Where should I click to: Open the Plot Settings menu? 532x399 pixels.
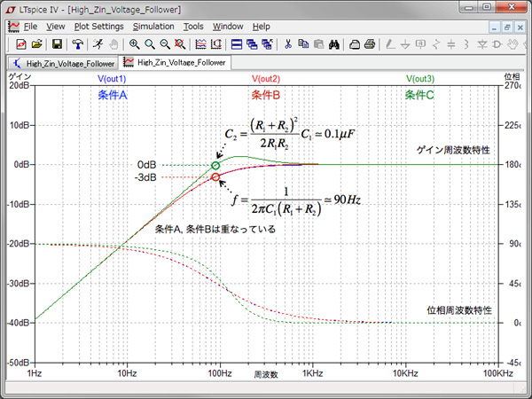98,27
